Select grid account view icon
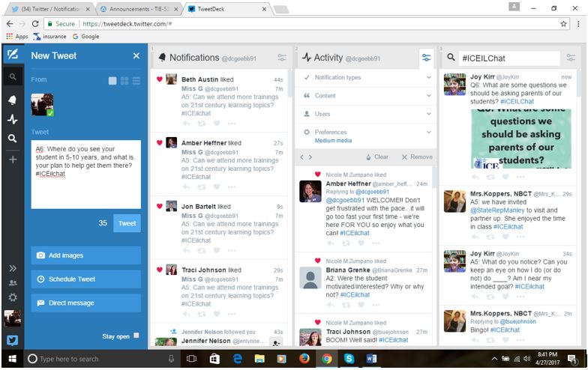 tap(124, 81)
